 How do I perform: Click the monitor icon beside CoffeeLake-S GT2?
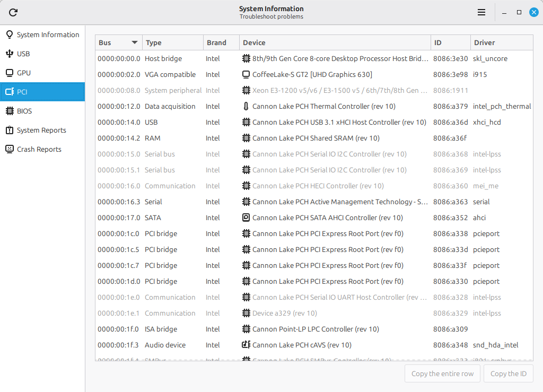[246, 75]
